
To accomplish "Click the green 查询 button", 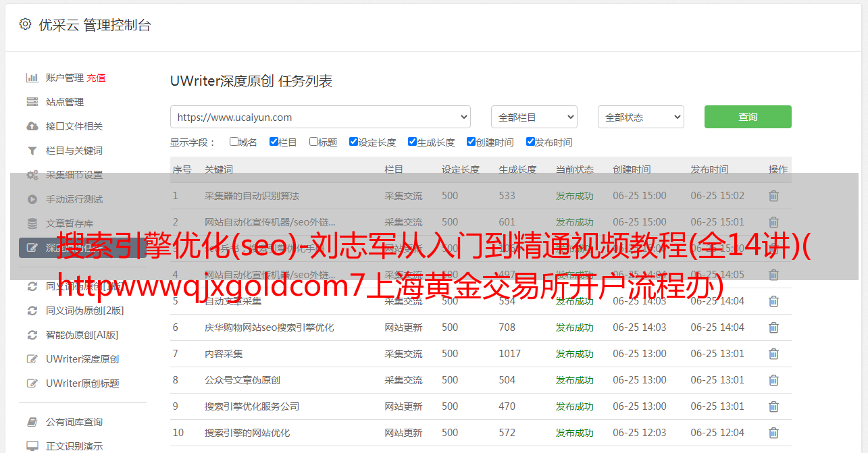I will pyautogui.click(x=748, y=117).
